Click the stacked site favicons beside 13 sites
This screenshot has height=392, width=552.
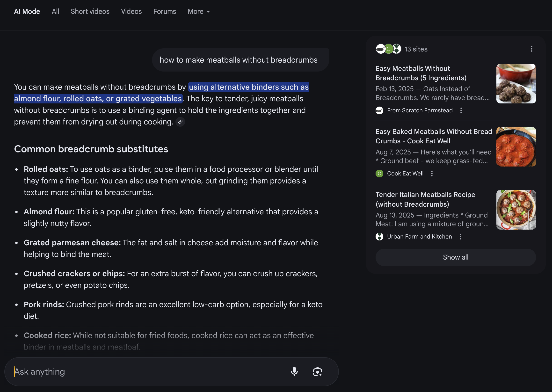coord(388,49)
